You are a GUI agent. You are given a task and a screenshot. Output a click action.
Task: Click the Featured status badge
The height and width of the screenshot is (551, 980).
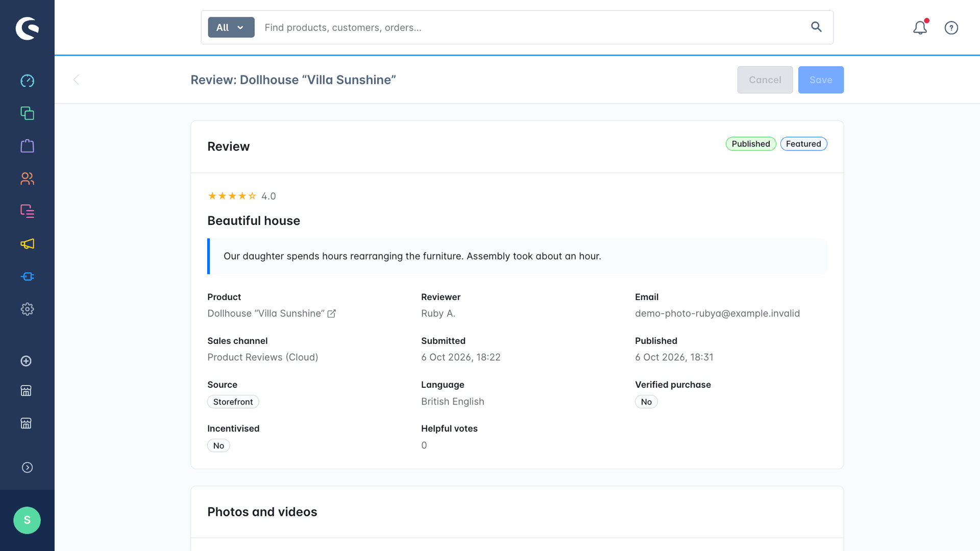click(x=803, y=144)
